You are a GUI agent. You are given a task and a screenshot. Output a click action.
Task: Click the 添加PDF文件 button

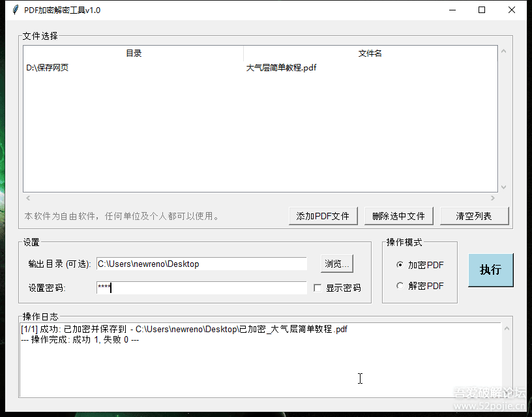(323, 216)
